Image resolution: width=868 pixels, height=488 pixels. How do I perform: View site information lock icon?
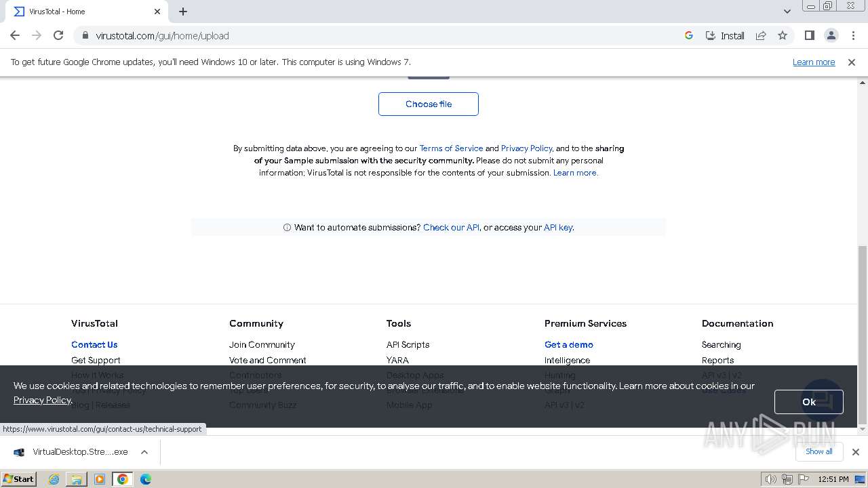(85, 35)
